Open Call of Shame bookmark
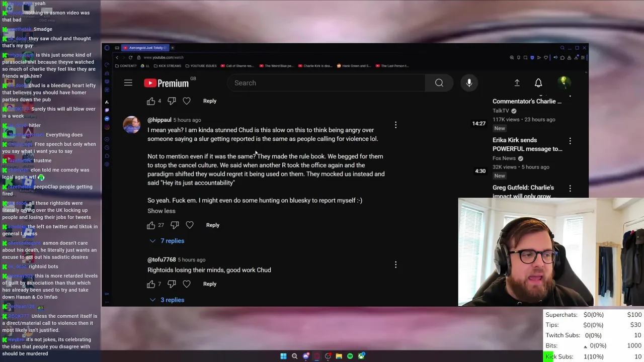 [x=237, y=66]
